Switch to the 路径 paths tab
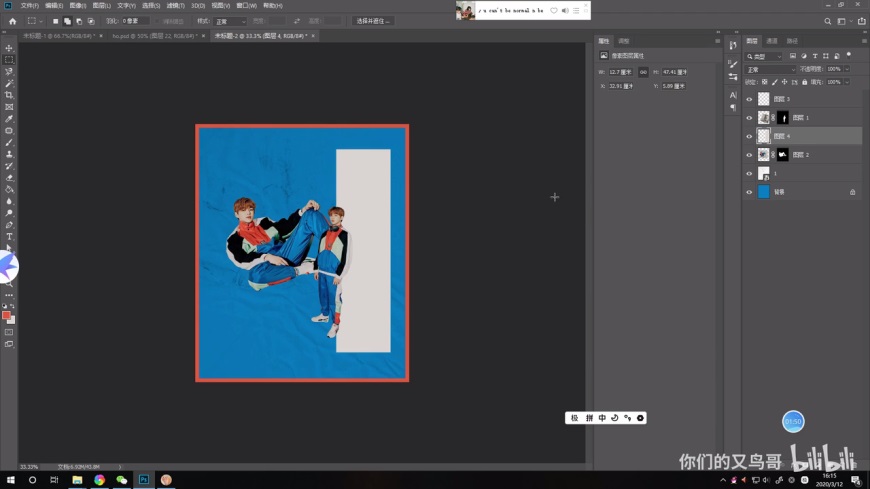Screen dimensions: 870x489 coord(792,41)
